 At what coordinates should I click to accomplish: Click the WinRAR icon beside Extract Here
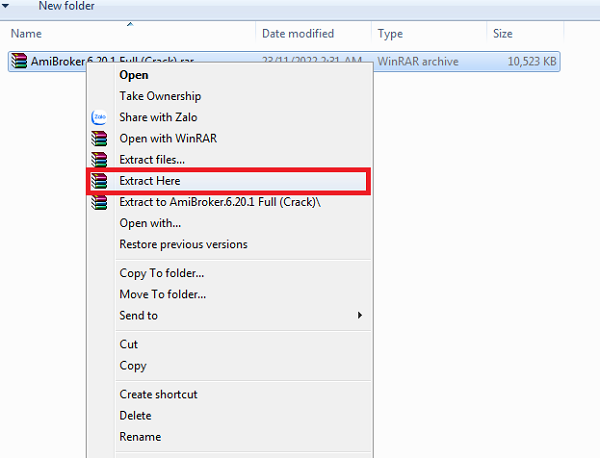[x=99, y=181]
